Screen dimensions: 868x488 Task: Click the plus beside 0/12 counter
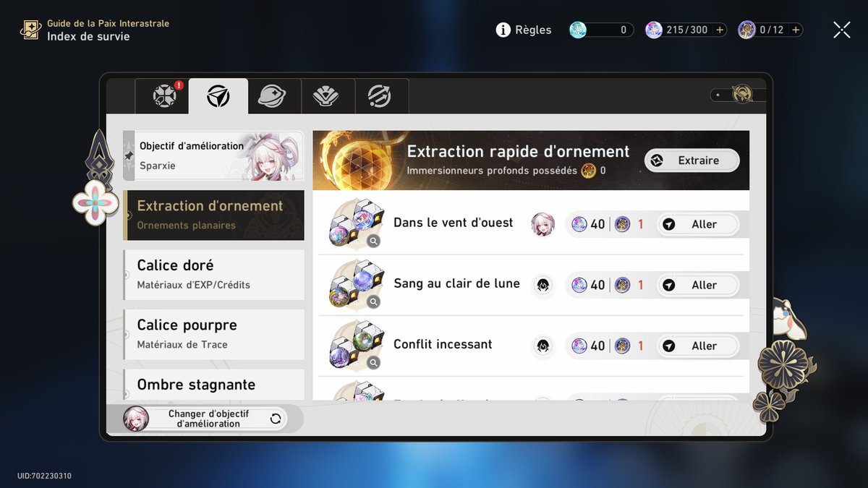tap(796, 30)
